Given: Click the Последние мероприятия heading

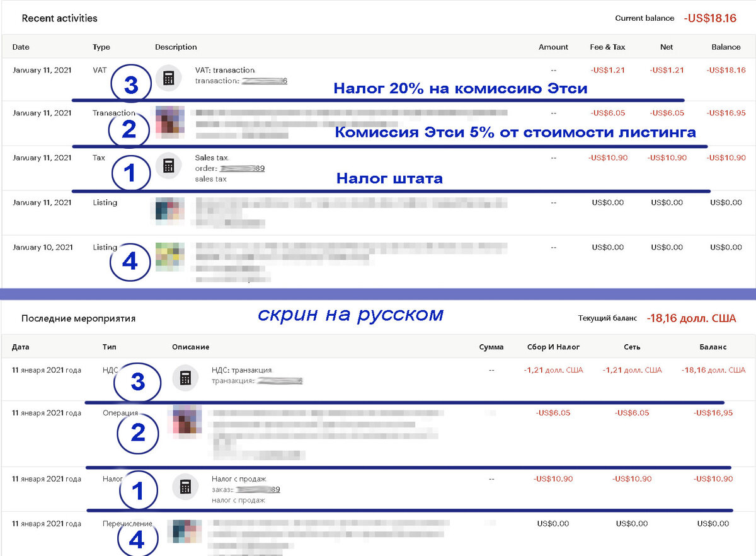Looking at the screenshot, I should (x=78, y=319).
